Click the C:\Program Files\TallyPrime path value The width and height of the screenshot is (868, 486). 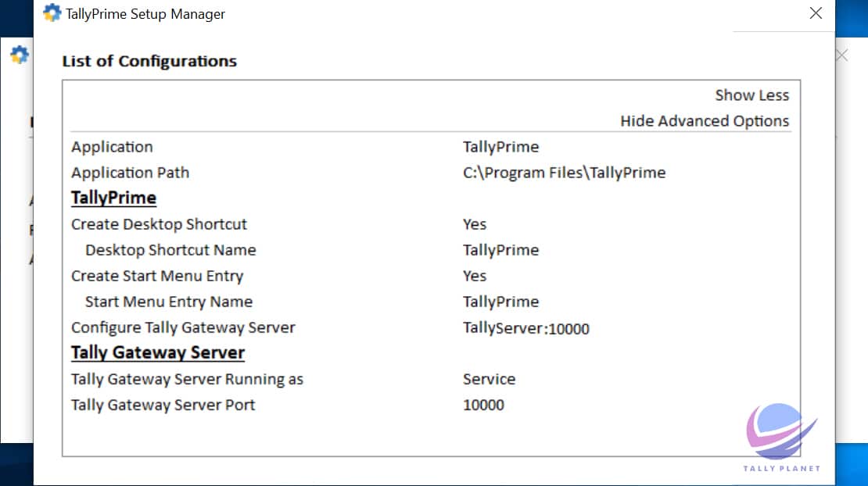[x=564, y=173]
